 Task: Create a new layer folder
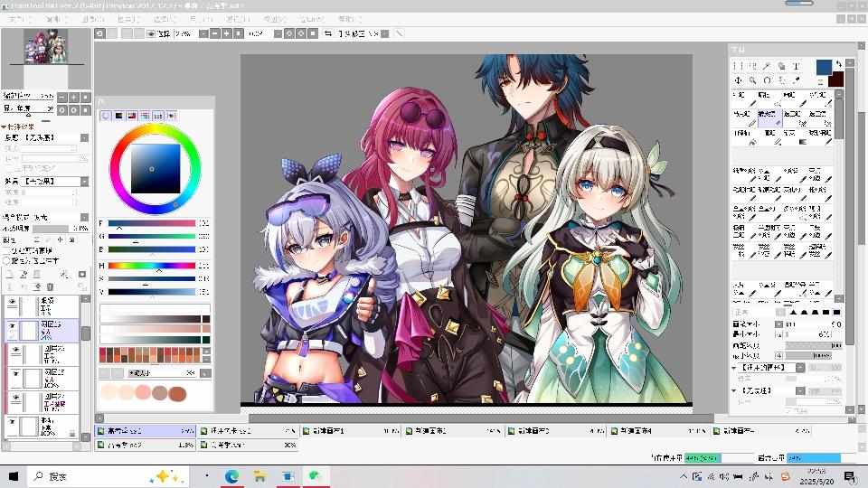tap(36, 275)
